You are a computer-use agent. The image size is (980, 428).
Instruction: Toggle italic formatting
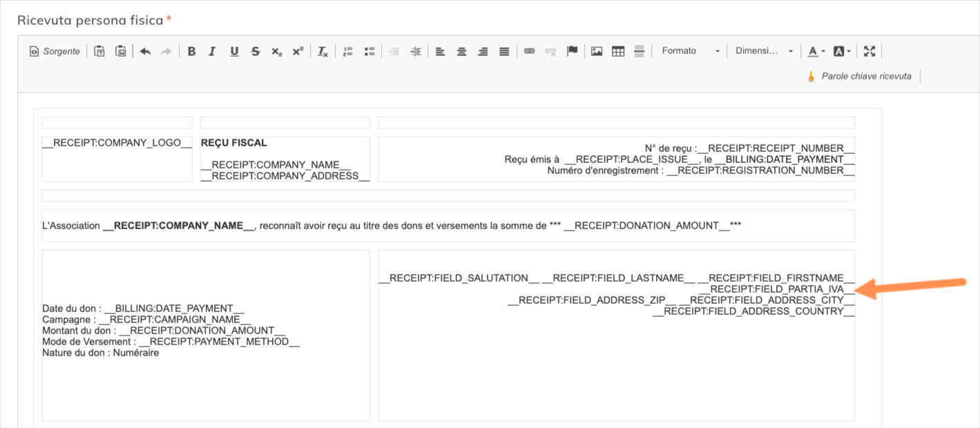213,51
